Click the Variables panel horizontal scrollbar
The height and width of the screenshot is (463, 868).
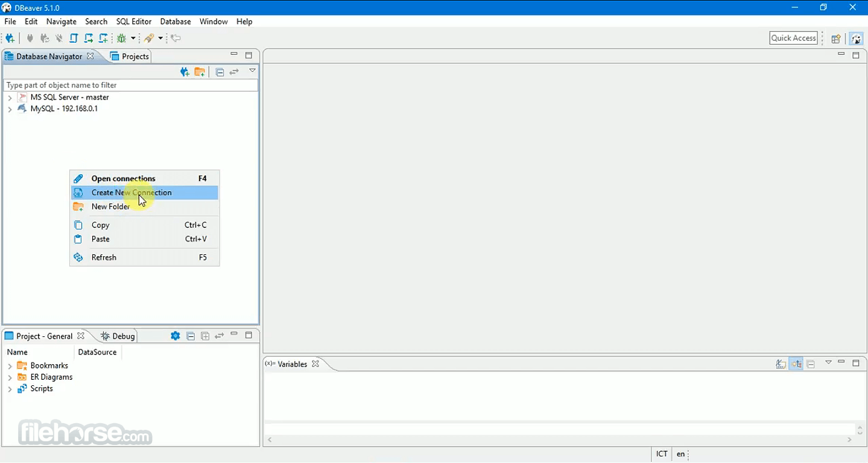click(559, 440)
